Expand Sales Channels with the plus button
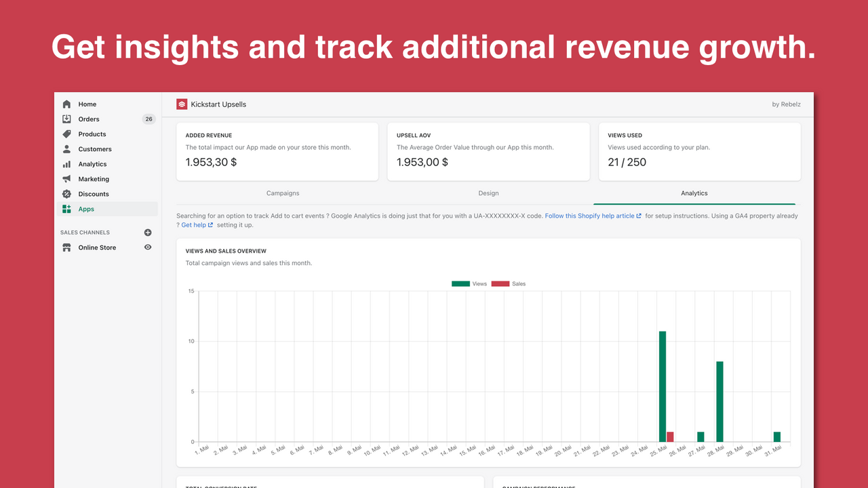The image size is (868, 488). click(x=147, y=232)
